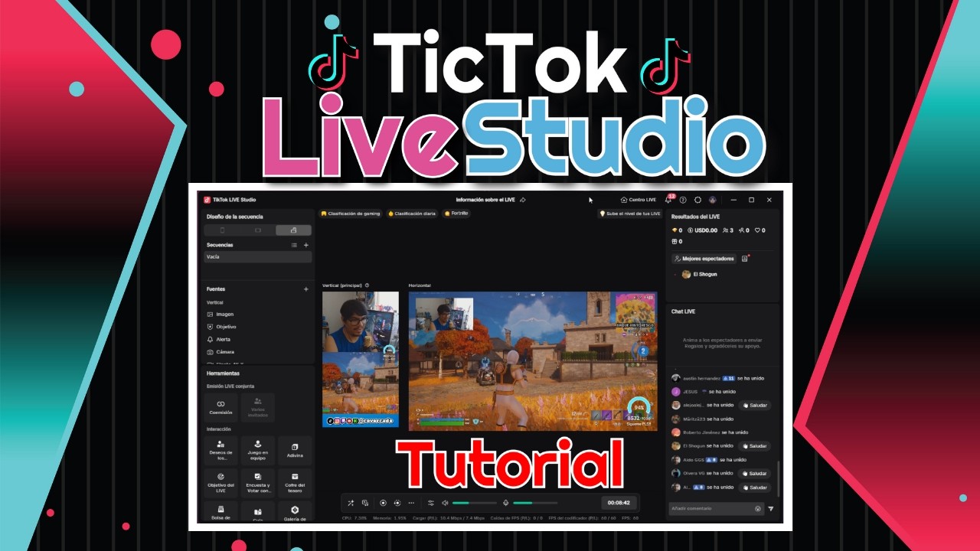Select the Objetivo source
The height and width of the screenshot is (551, 980).
(x=221, y=327)
